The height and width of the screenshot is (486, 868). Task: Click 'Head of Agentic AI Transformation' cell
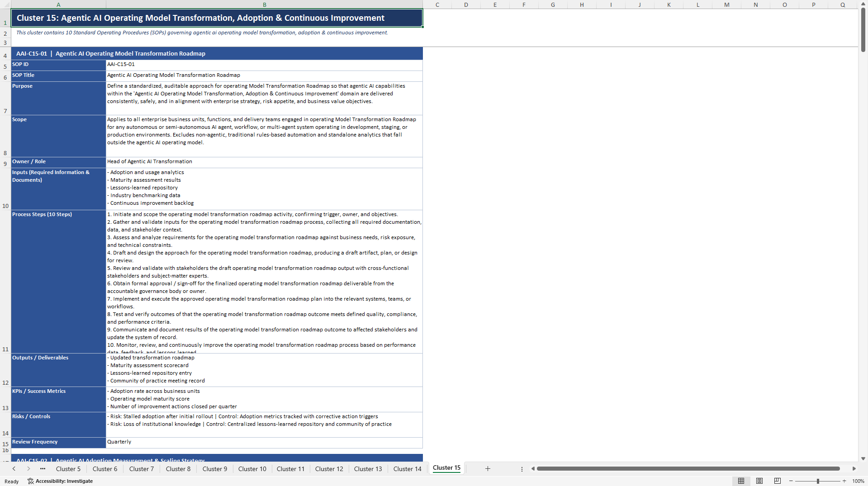tap(264, 162)
